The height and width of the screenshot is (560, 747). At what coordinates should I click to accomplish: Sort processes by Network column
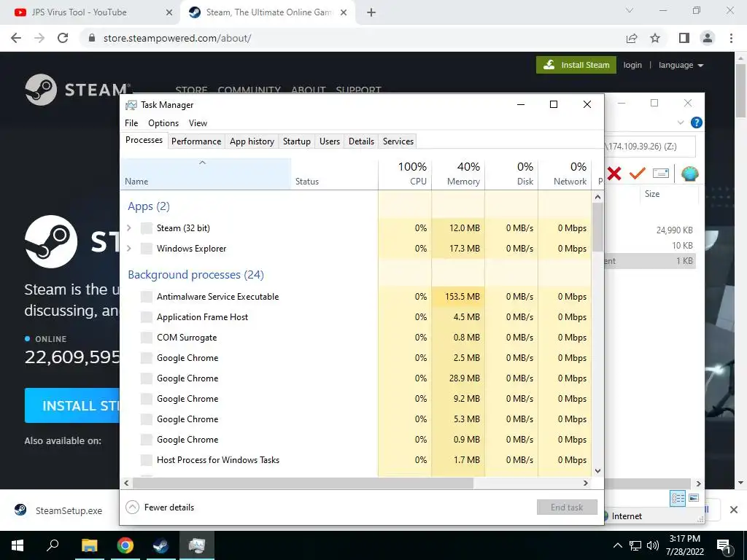[x=565, y=174]
